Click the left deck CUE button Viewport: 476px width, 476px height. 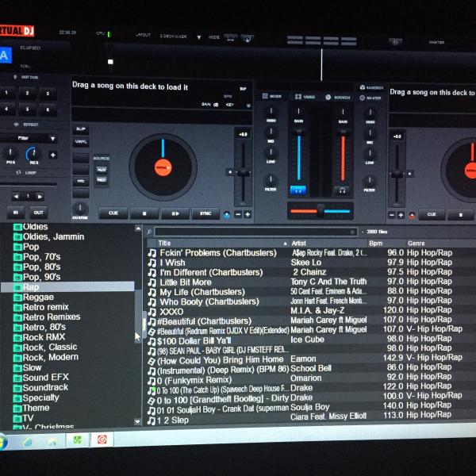(113, 213)
